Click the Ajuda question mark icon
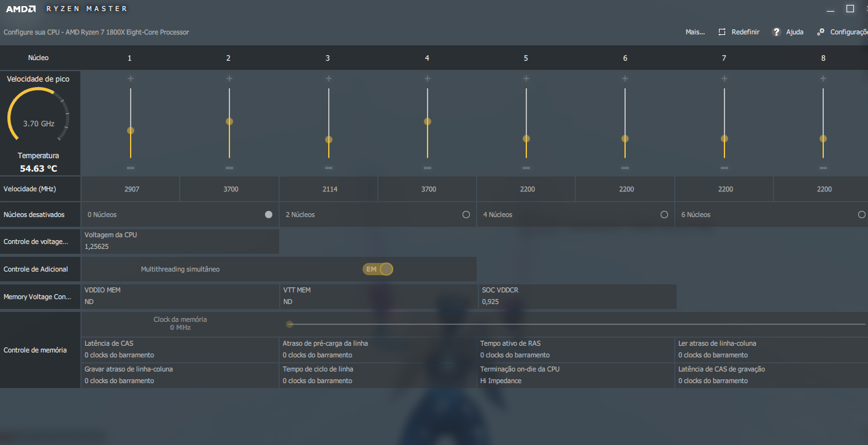The image size is (868, 445). pos(776,32)
